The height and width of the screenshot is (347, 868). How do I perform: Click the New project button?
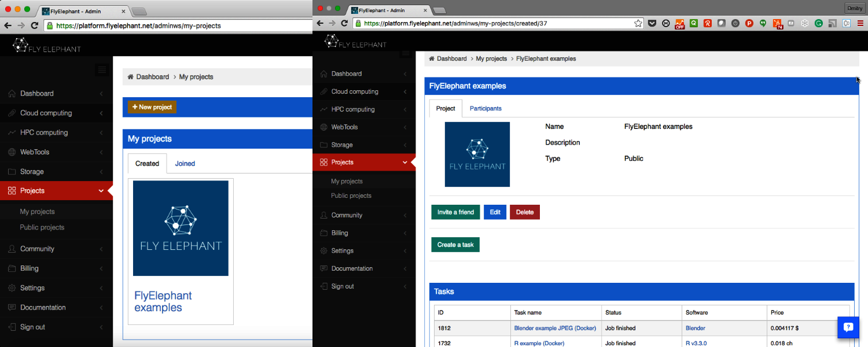click(x=152, y=107)
